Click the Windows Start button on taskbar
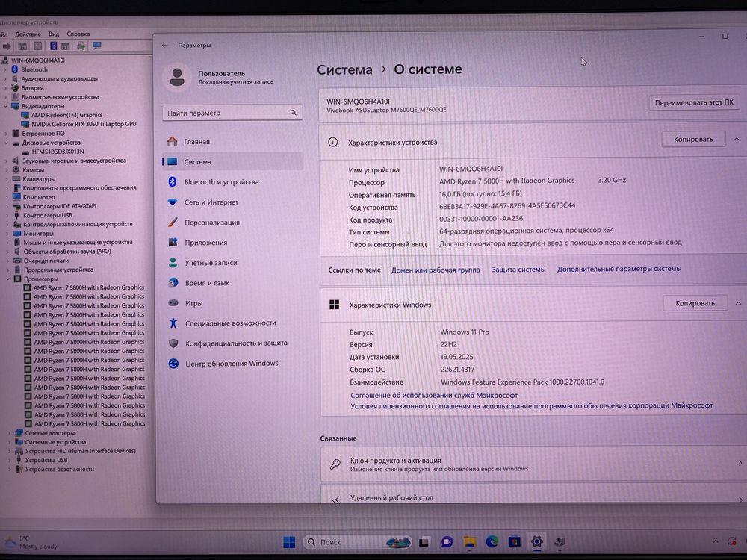This screenshot has width=747, height=560. click(289, 542)
